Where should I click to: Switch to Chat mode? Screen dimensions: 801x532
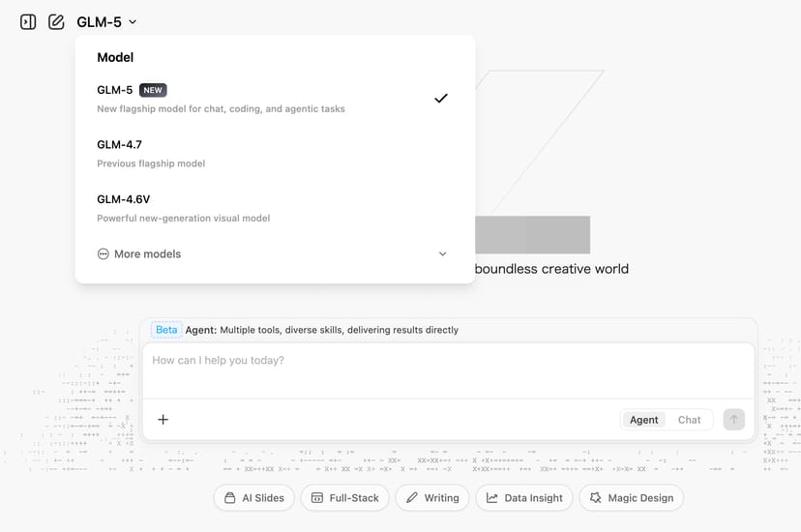point(689,420)
